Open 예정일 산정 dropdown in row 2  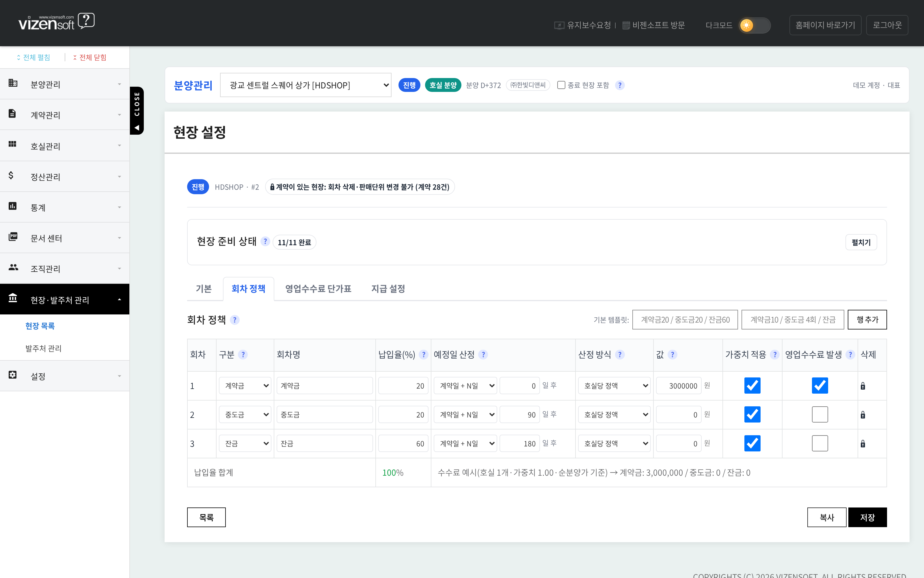465,415
